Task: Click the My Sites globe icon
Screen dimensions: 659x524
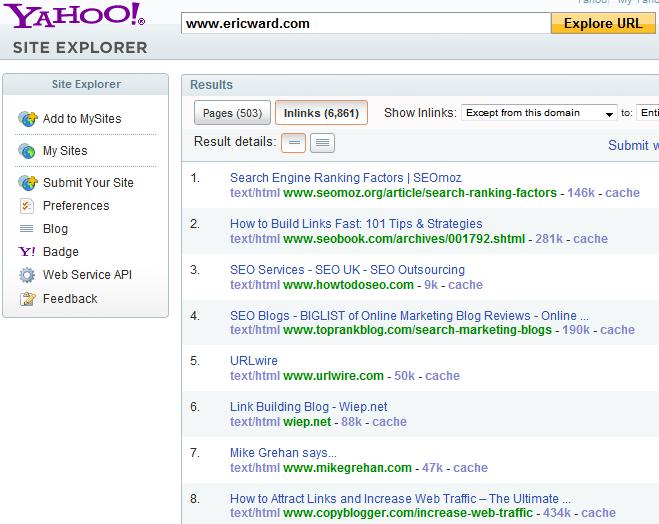Action: pos(27,151)
